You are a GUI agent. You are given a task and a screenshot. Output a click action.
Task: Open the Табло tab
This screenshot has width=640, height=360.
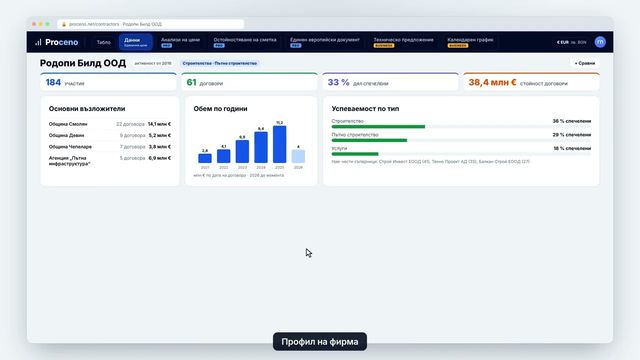(x=104, y=42)
